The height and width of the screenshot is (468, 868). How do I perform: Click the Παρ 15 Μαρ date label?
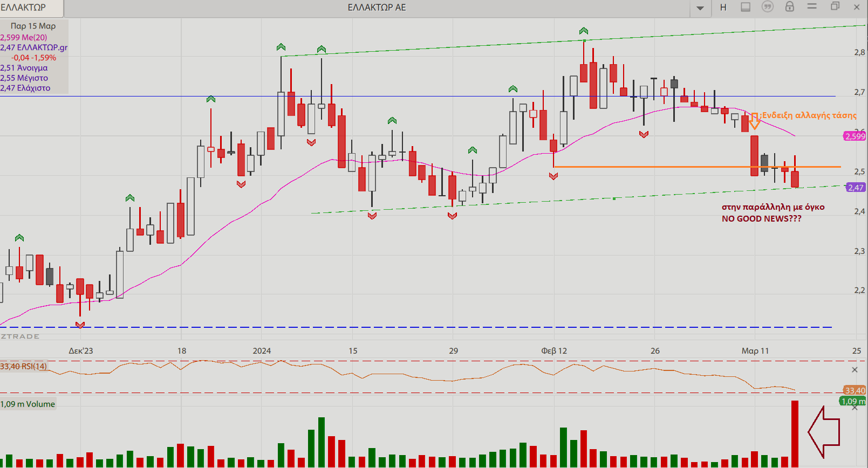(33, 26)
